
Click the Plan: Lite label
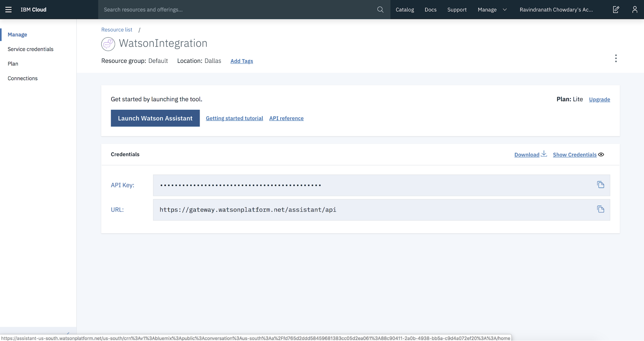[x=570, y=99]
